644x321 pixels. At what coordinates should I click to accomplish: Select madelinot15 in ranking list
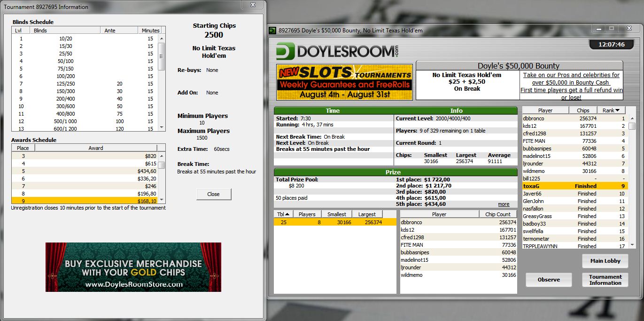[x=575, y=156]
